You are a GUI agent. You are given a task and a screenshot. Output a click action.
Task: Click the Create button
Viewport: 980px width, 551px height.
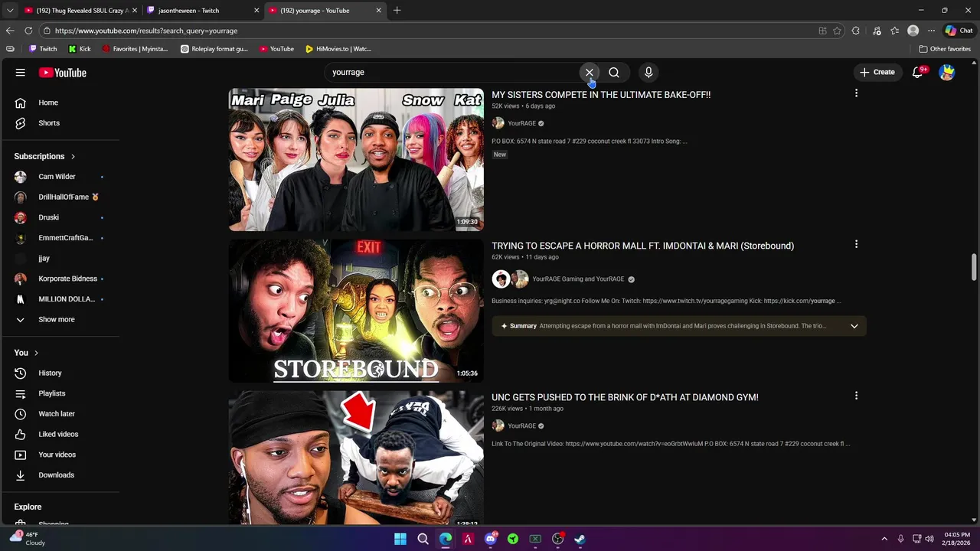(877, 73)
